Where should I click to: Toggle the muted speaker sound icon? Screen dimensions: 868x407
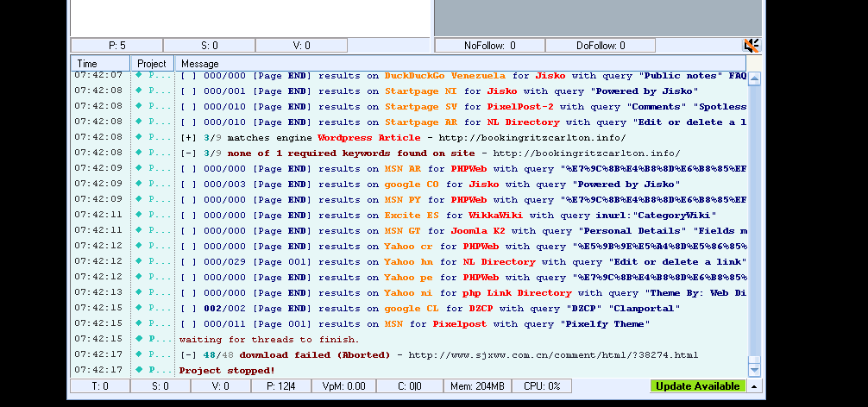[752, 46]
